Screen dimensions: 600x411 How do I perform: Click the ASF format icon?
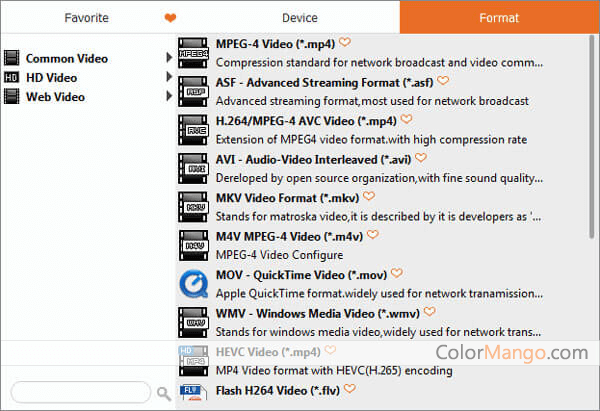coord(193,91)
